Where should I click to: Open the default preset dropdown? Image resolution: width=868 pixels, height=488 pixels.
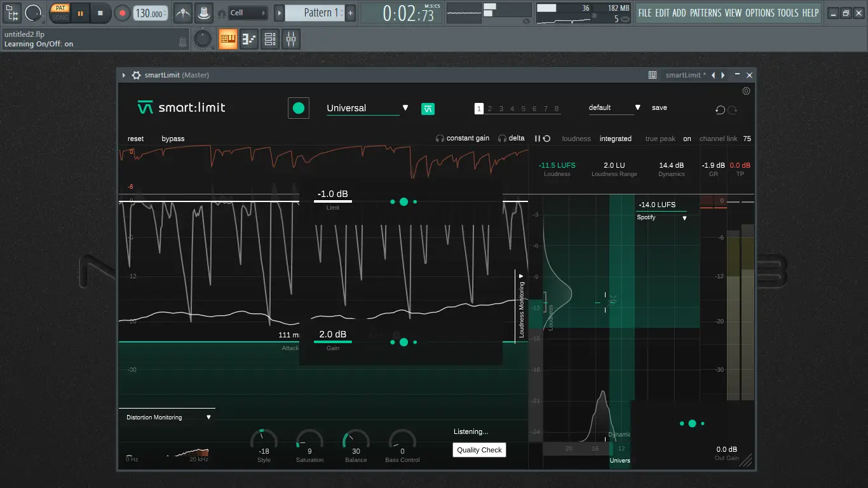tap(614, 108)
